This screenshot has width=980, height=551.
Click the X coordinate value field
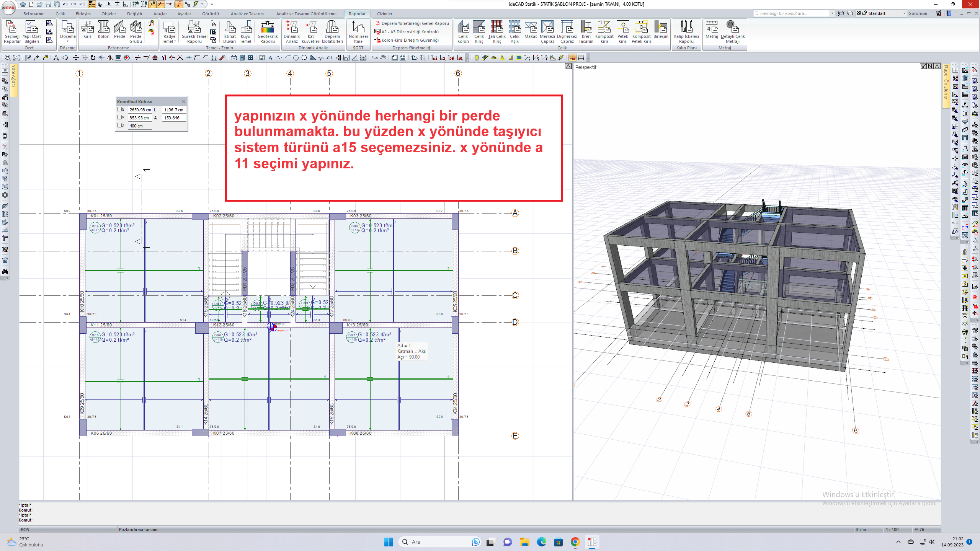pyautogui.click(x=140, y=110)
